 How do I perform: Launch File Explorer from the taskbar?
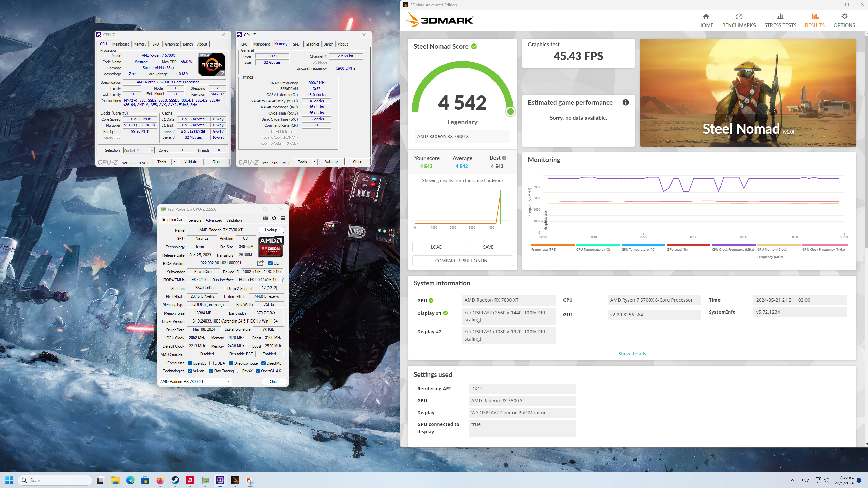click(116, 480)
